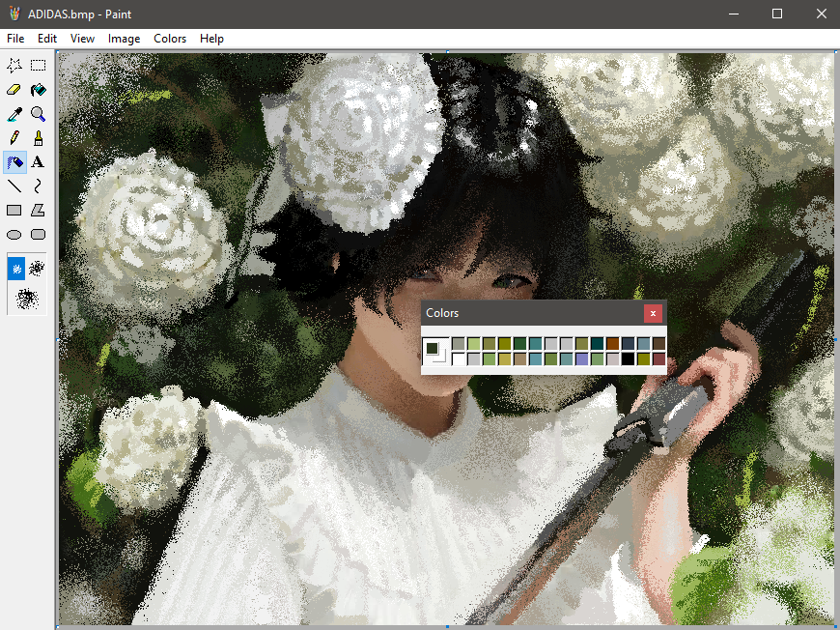Activate the Pick Color eyedropper

[14, 114]
